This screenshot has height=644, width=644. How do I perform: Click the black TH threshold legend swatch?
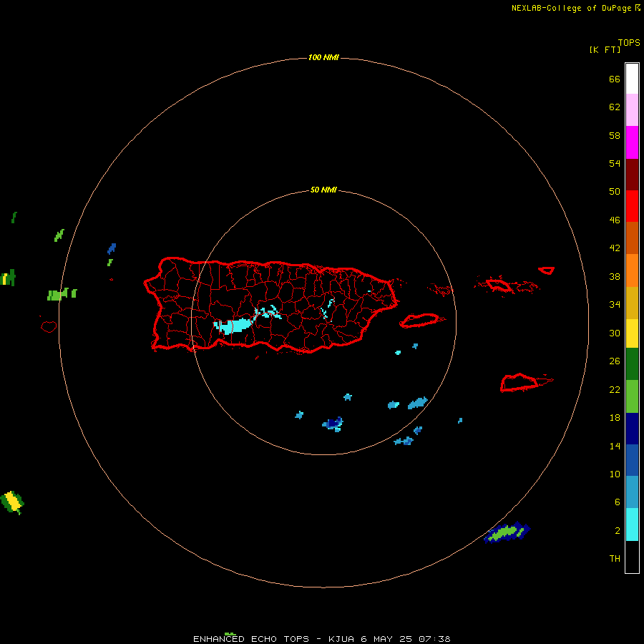tap(632, 557)
